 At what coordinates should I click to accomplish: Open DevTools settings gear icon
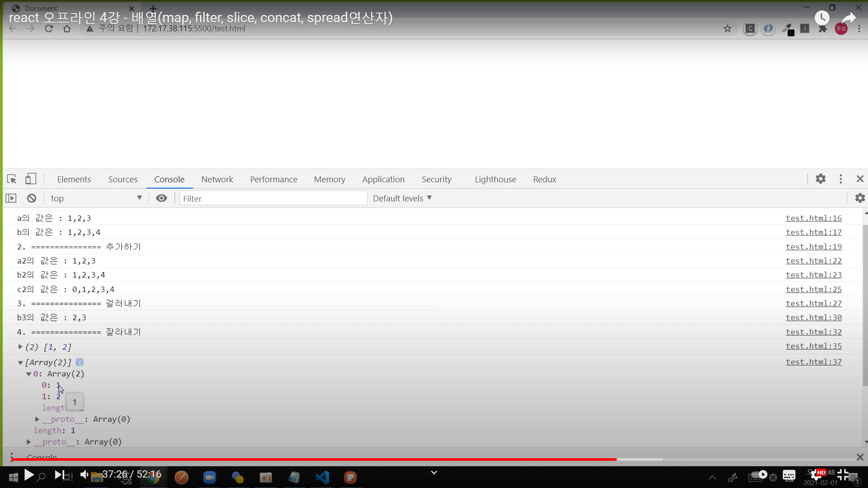(821, 179)
